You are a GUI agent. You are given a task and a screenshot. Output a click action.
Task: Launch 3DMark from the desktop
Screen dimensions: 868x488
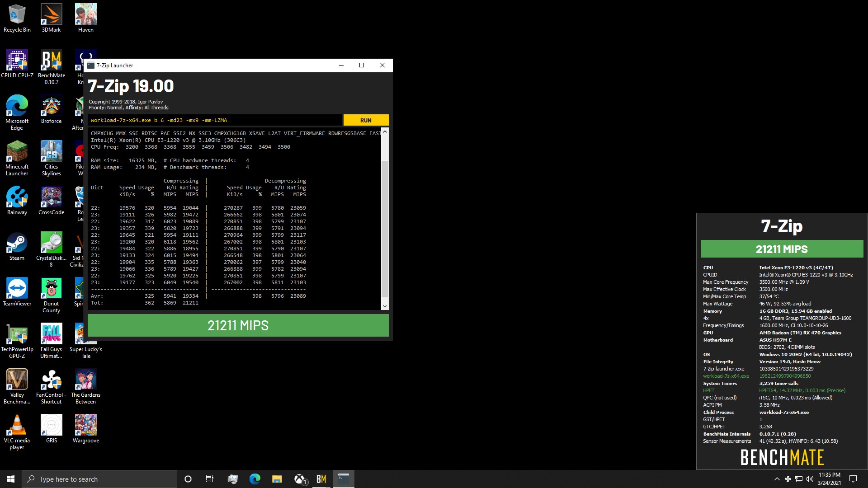[52, 19]
